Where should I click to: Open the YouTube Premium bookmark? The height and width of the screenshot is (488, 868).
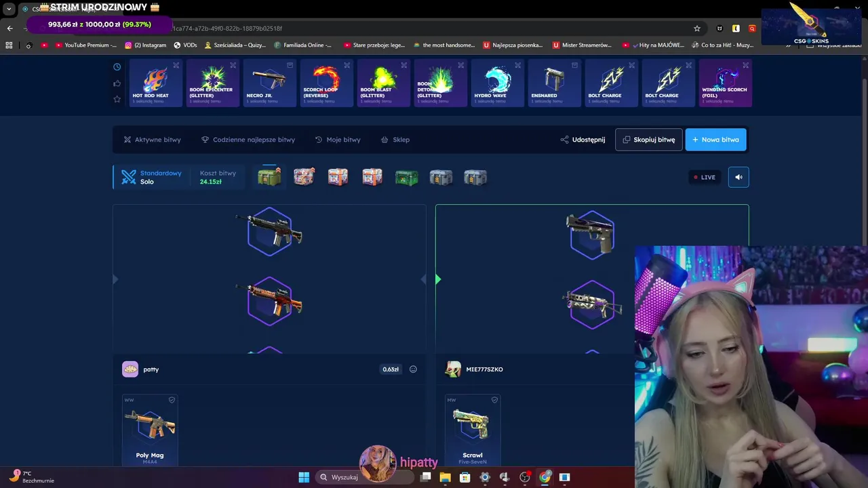tap(85, 45)
